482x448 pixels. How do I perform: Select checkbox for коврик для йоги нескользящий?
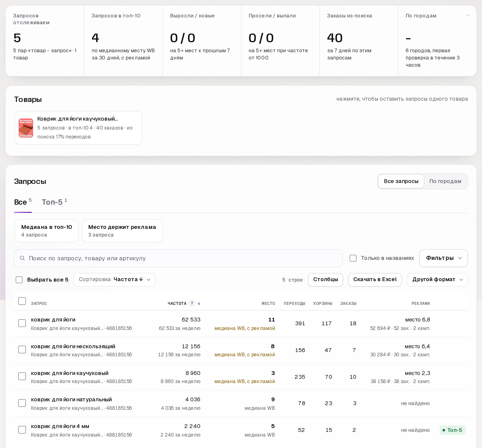tap(22, 349)
